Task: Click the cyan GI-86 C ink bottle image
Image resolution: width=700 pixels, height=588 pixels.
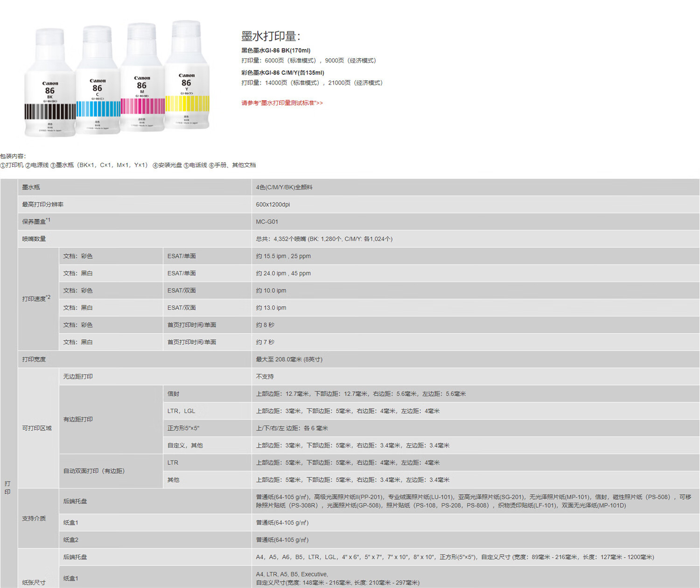Action: 98,80
